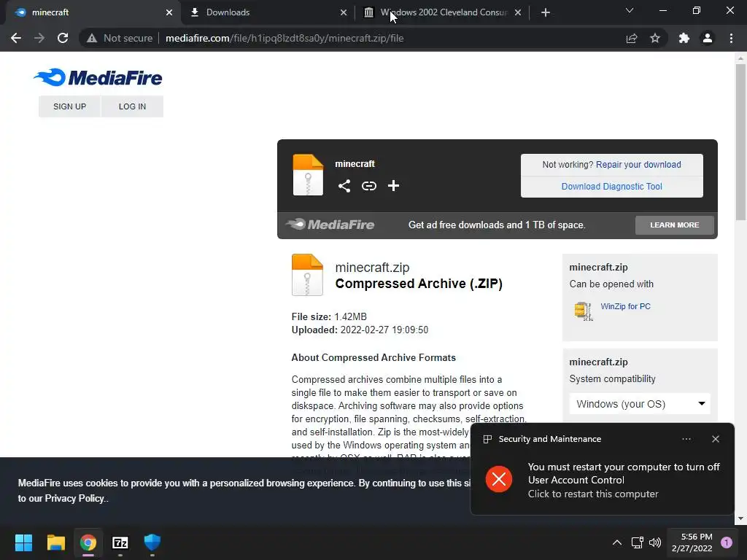This screenshot has height=560, width=747.
Task: Switch to the Windows 2002 Cleveland tab
Action: click(443, 12)
